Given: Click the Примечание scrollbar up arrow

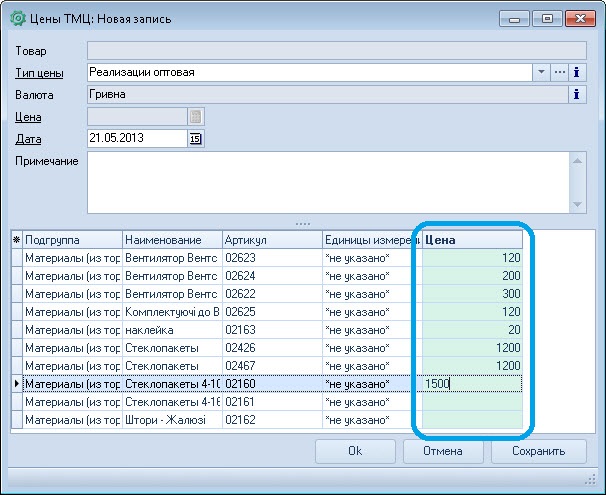Looking at the screenshot, I should tap(577, 161).
